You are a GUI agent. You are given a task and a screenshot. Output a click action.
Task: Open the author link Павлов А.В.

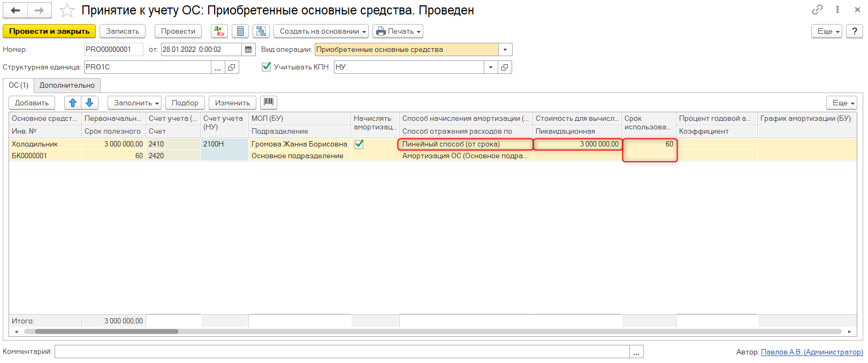pyautogui.click(x=811, y=352)
